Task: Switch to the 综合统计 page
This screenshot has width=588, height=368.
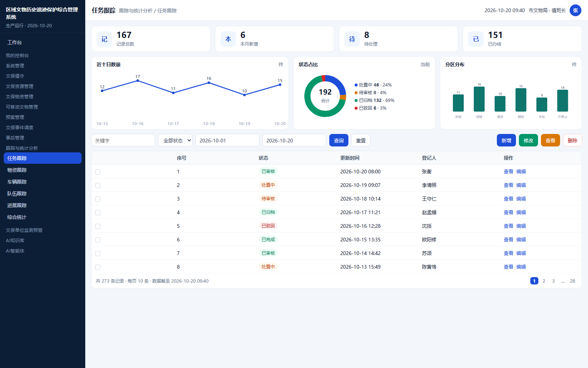Action: 43,217
